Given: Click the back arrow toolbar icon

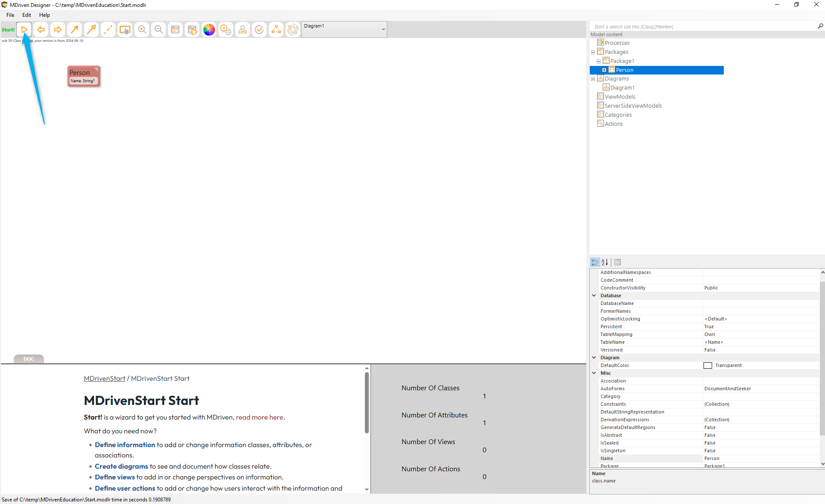Looking at the screenshot, I should click(41, 30).
